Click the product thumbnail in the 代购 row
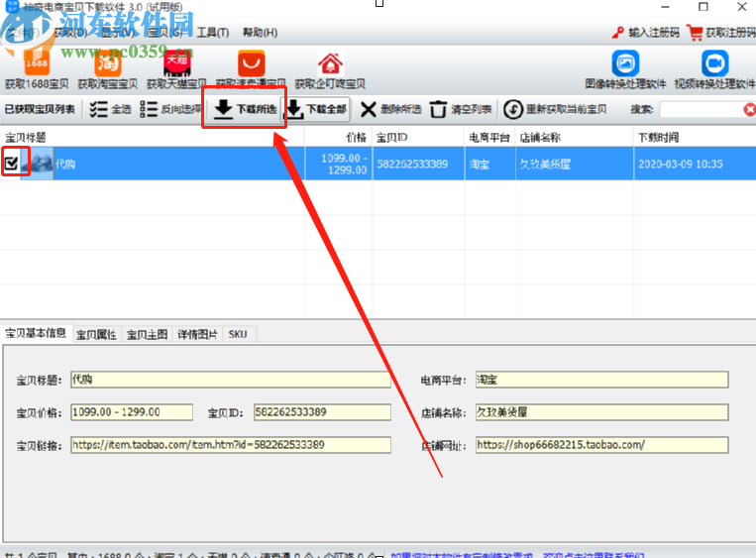Screen dimensions: 756x558 click(x=38, y=164)
